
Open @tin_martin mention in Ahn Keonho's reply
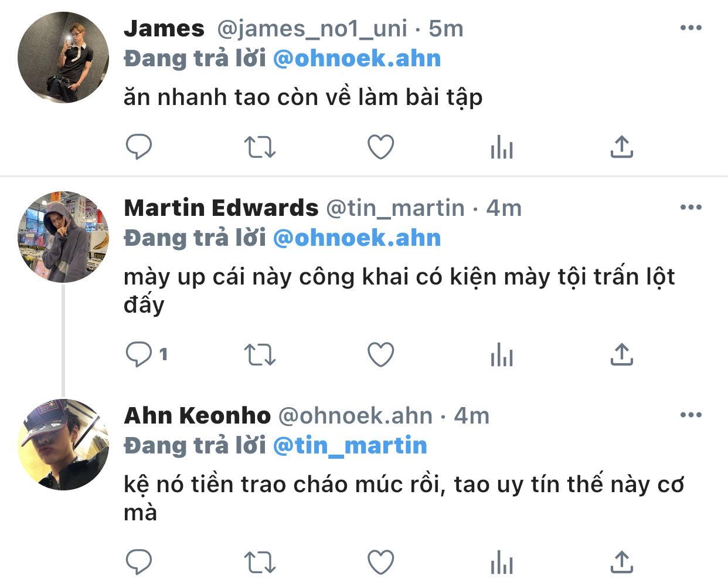(x=351, y=446)
